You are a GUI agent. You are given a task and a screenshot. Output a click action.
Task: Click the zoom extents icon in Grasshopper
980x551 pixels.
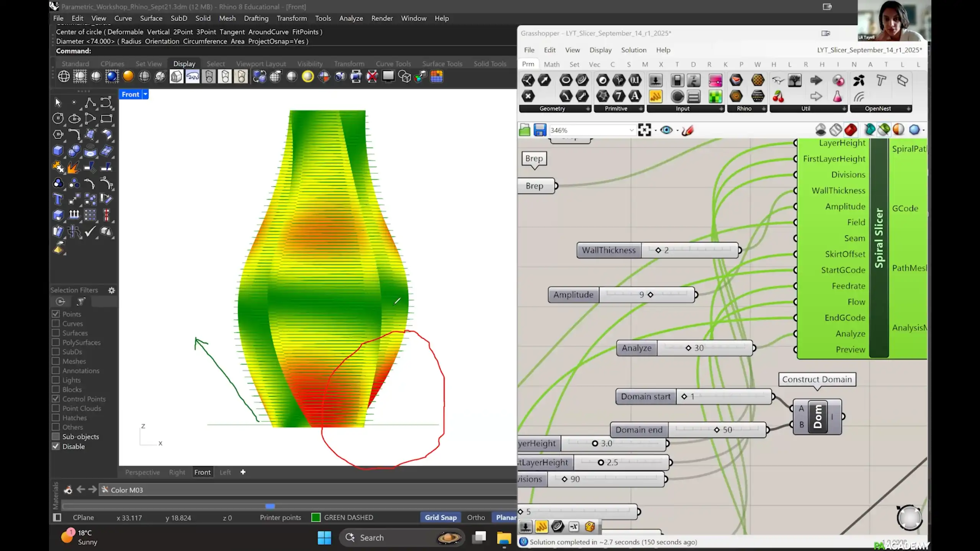[645, 130]
